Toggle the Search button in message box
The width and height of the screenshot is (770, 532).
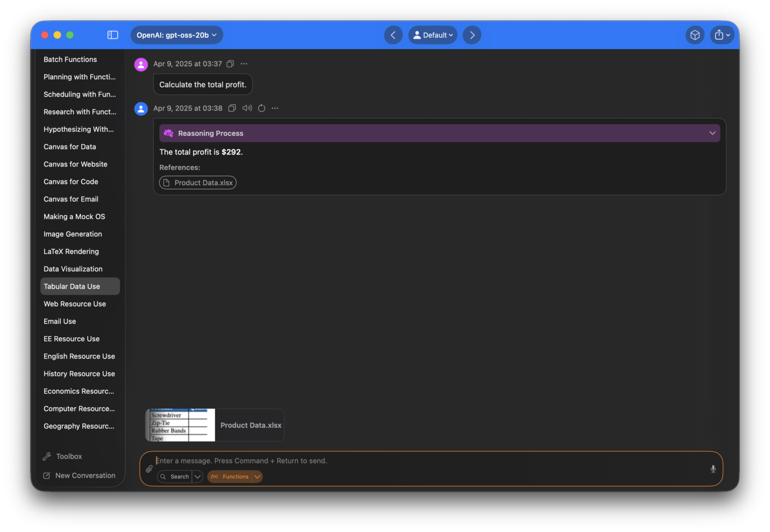pos(175,476)
